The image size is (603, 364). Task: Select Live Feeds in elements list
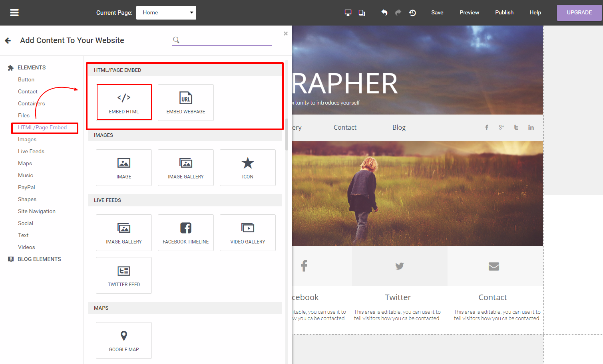pos(31,151)
